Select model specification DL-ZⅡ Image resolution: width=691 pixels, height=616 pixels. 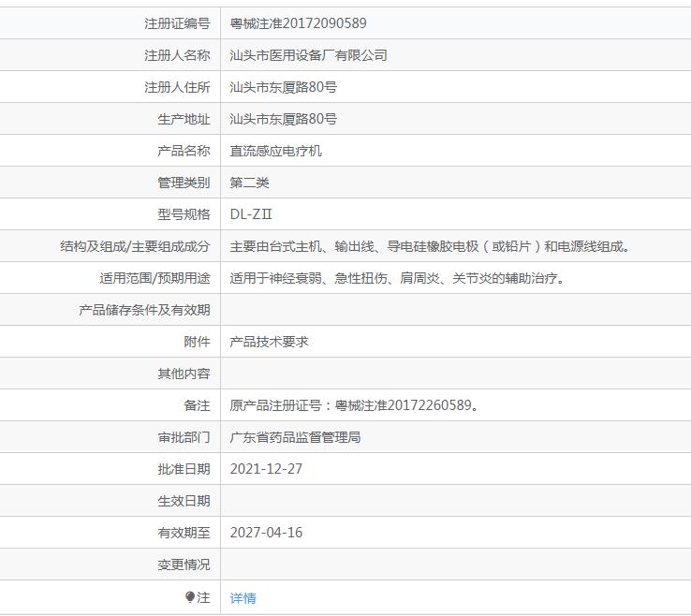251,214
